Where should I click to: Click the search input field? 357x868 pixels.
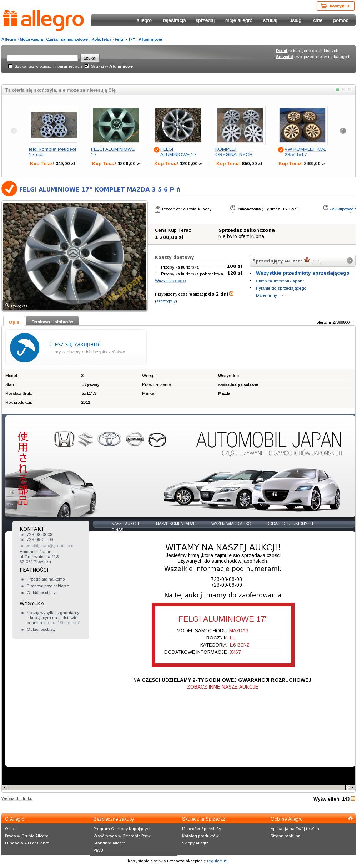pyautogui.click(x=42, y=58)
